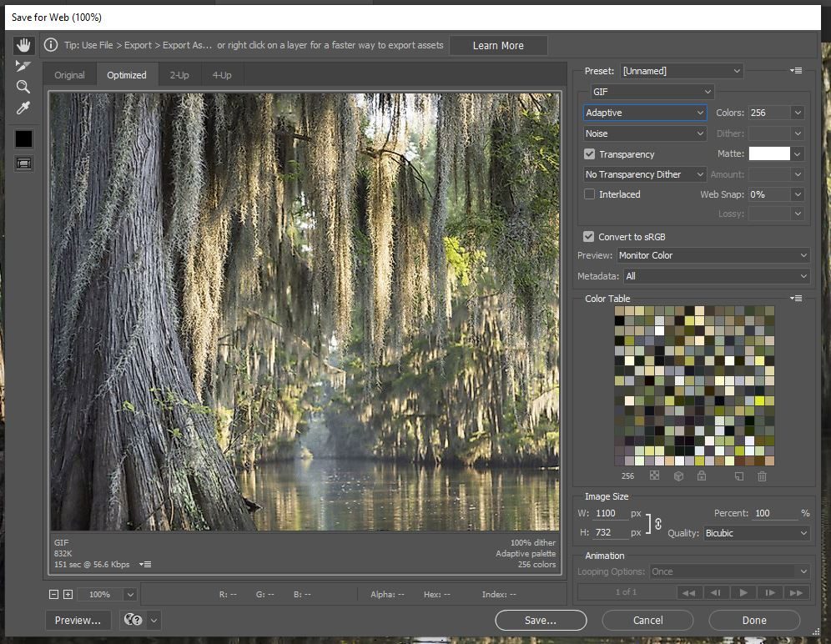
Task: Switch to the Original tab
Action: click(x=69, y=75)
